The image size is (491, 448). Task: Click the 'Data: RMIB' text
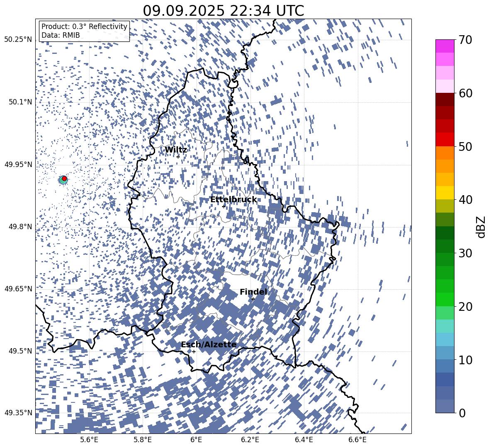pyautogui.click(x=61, y=35)
